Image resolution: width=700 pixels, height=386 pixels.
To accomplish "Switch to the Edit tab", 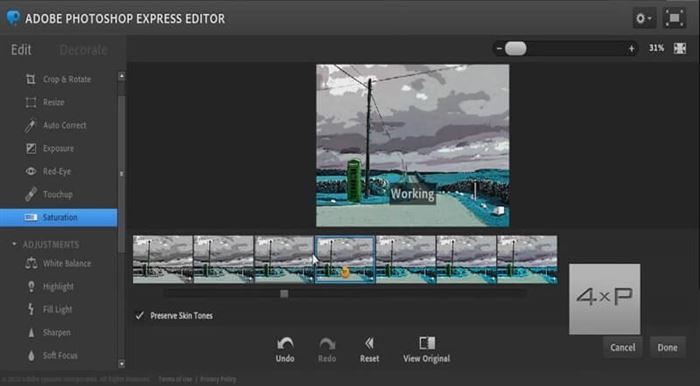I will click(x=21, y=50).
